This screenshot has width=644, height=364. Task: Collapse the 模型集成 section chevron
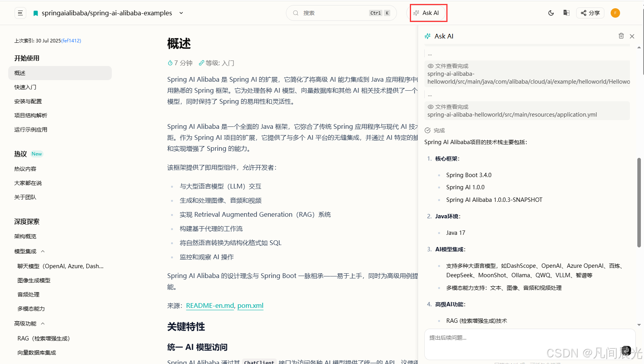[43, 251]
